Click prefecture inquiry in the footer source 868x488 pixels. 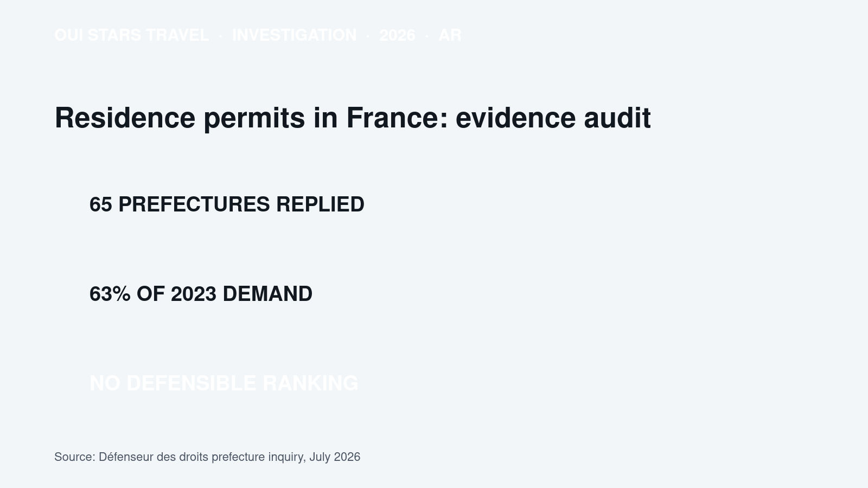click(x=258, y=457)
